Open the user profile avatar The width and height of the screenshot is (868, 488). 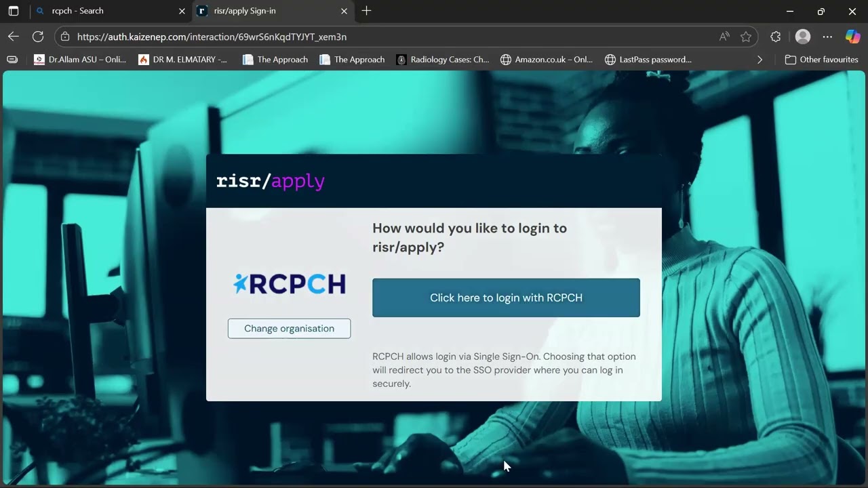pyautogui.click(x=803, y=37)
